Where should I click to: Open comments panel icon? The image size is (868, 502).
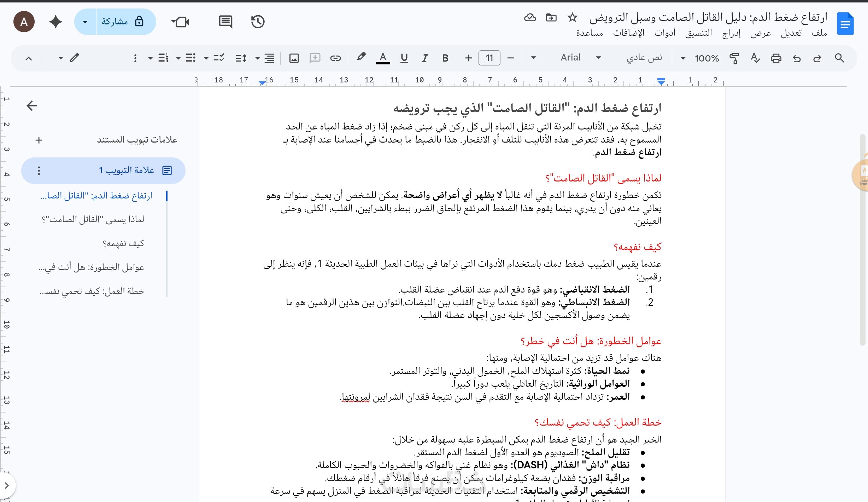coord(225,22)
